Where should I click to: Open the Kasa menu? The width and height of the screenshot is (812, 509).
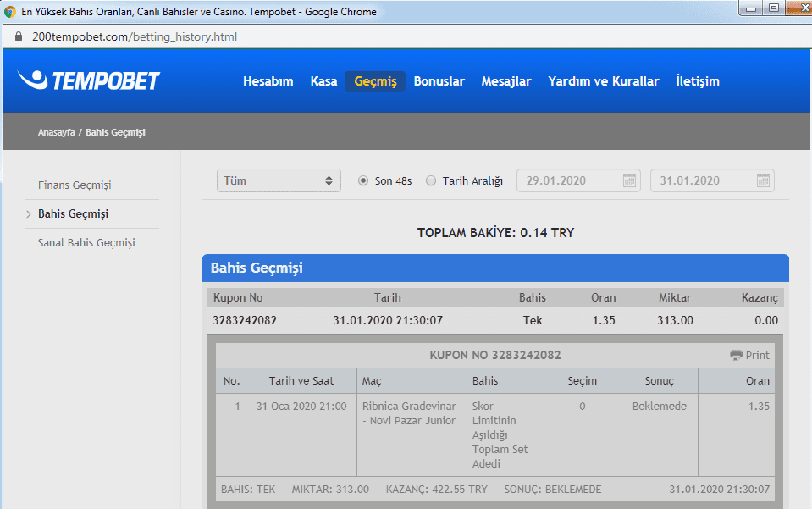[x=323, y=81]
